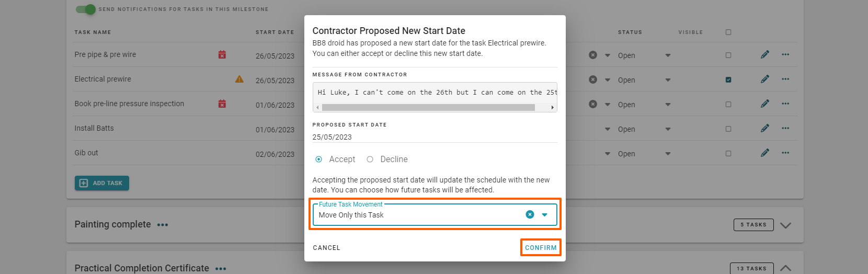Collapse the Practical Completion Certificate milestone

[x=785, y=268]
